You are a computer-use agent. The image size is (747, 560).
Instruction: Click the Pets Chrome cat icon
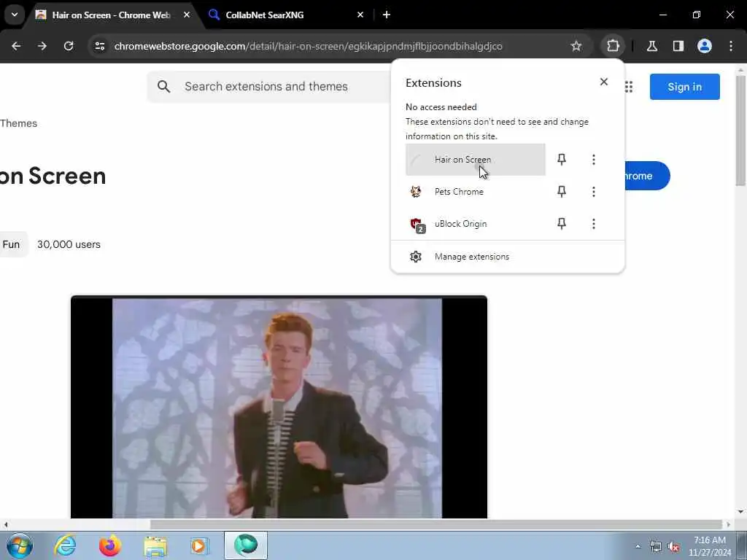coord(416,192)
